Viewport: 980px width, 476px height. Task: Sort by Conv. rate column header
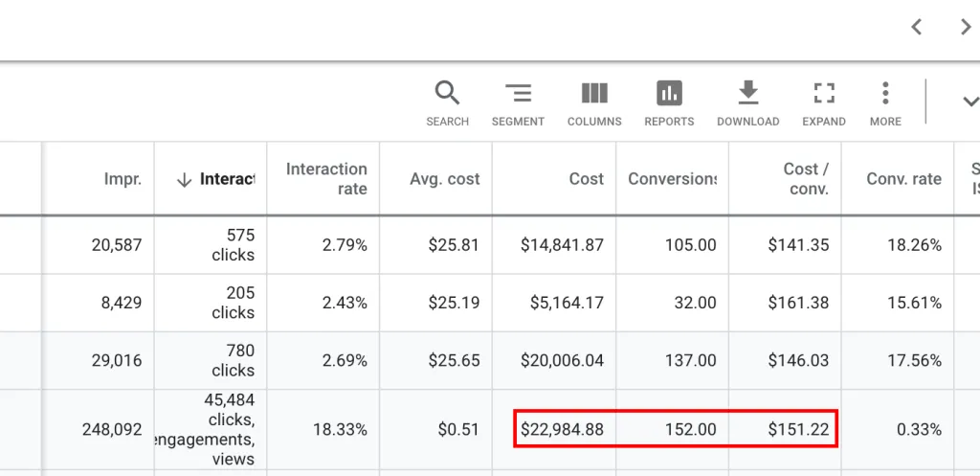pos(903,179)
